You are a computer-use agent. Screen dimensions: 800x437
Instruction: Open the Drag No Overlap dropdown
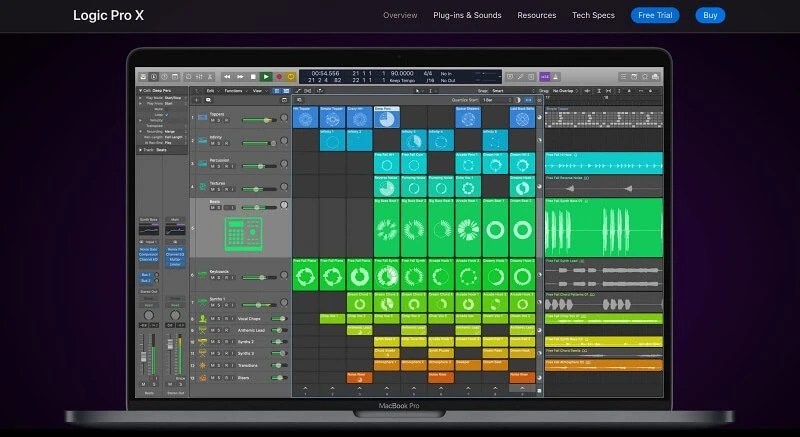pos(566,91)
